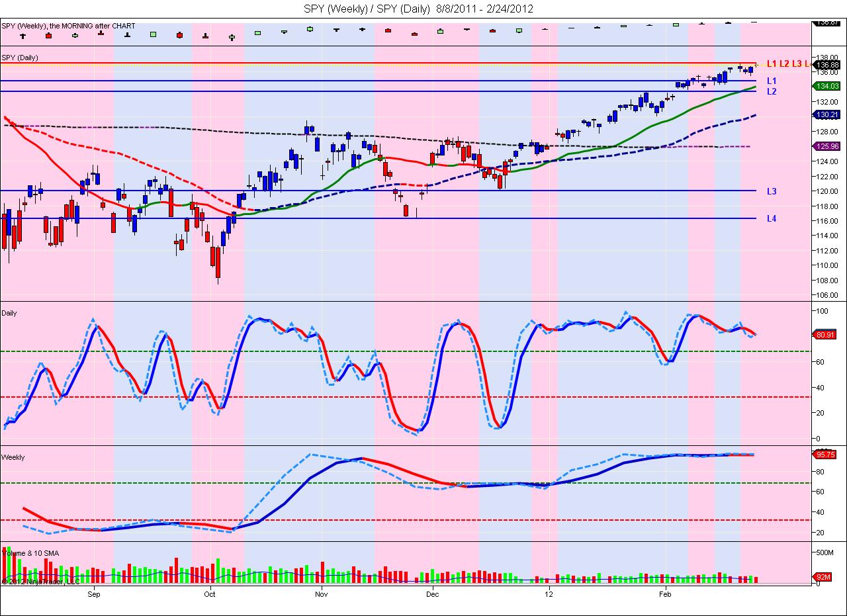The image size is (847, 616).
Task: Click the Feb label on the time axis
Action: tap(665, 595)
